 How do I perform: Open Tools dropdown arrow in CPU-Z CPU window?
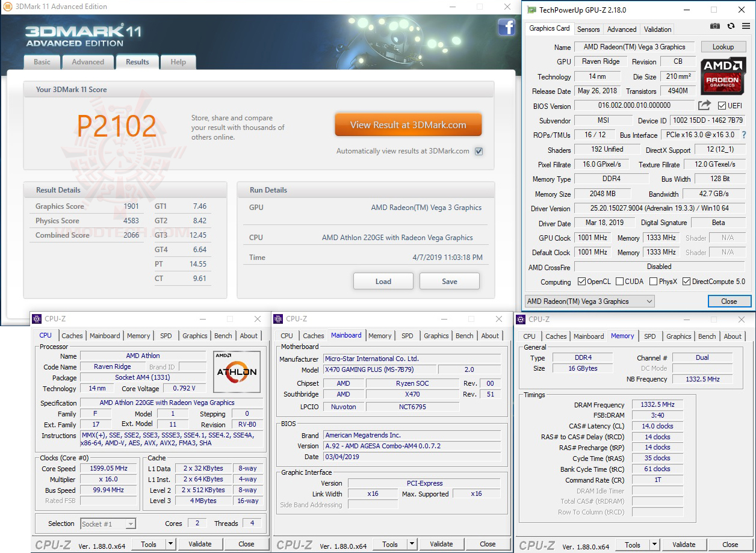(x=170, y=544)
